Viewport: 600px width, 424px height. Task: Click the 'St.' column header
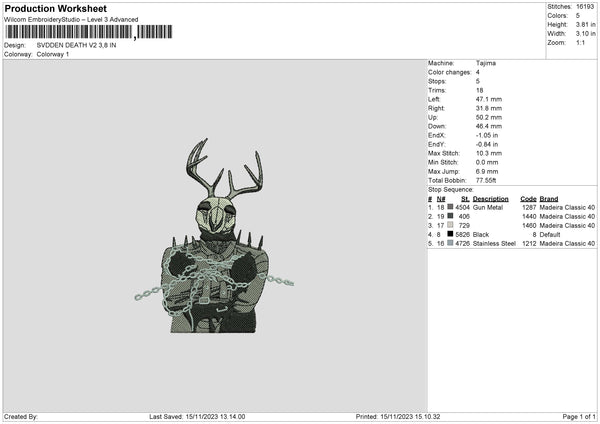465,199
